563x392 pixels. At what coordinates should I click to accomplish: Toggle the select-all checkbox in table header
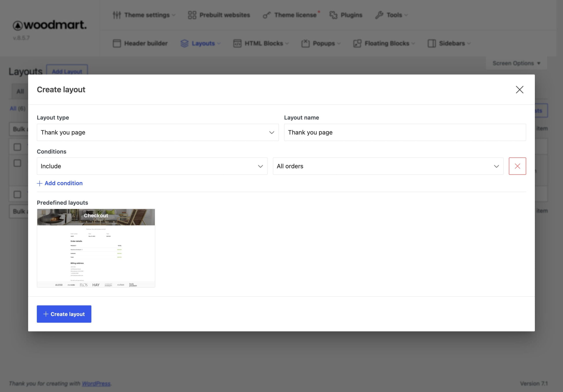click(17, 147)
